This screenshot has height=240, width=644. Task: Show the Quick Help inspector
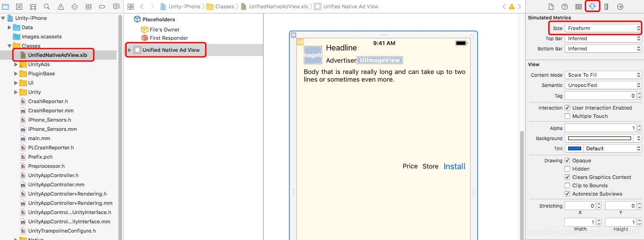pyautogui.click(x=564, y=6)
